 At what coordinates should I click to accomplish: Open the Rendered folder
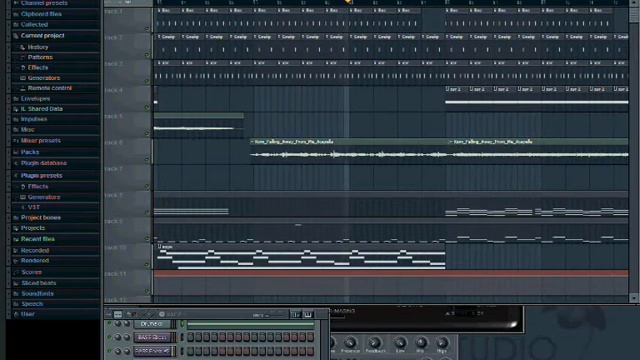pyautogui.click(x=35, y=261)
